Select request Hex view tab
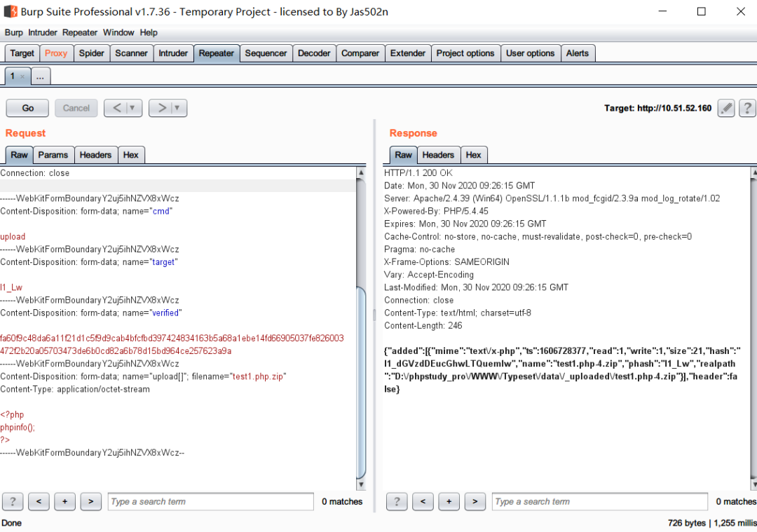The image size is (757, 532). [131, 155]
